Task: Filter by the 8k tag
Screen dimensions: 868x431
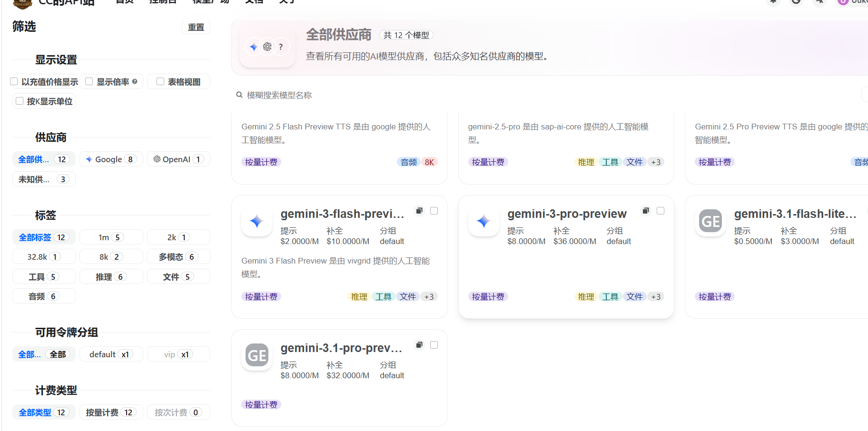Action: point(111,257)
